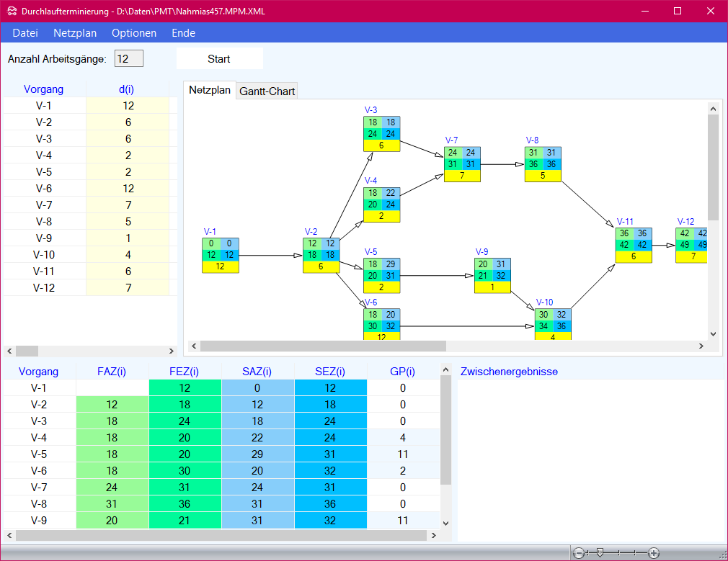Select node V-1 in the network diagram
Screen dimensions: 728x561
(220, 255)
